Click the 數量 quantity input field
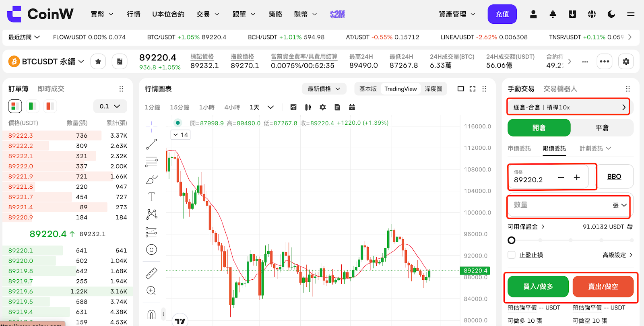 (559, 205)
